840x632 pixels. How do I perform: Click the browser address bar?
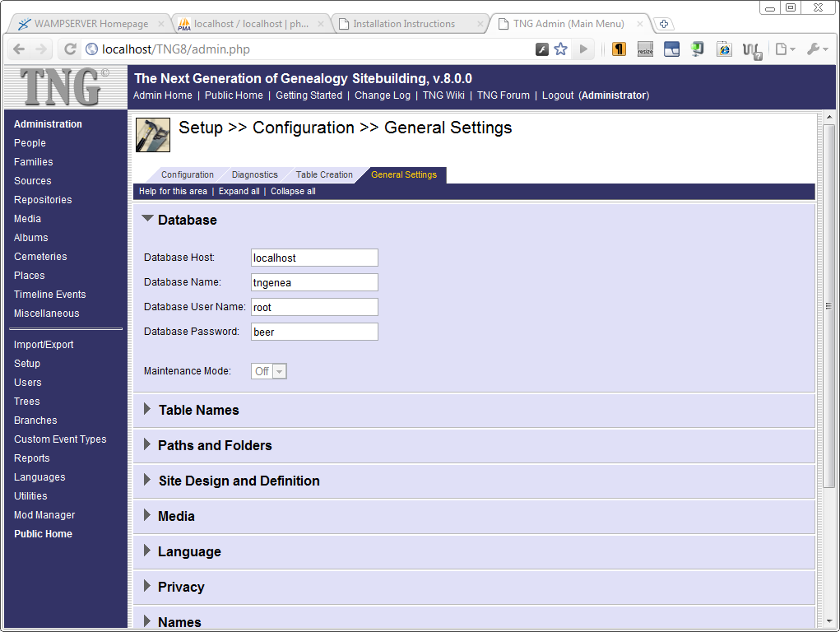[311, 49]
